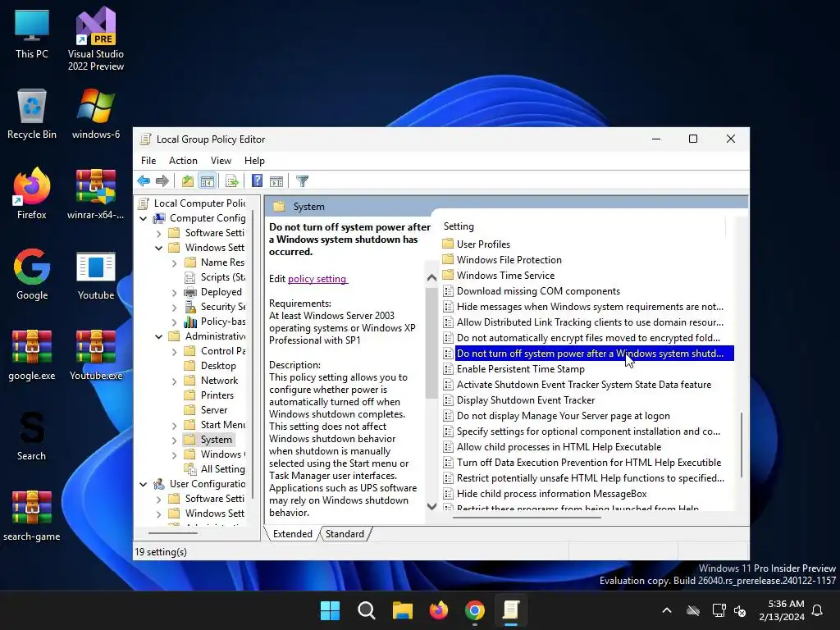The width and height of the screenshot is (840, 630).
Task: Open File Explorer from the taskbar
Action: pyautogui.click(x=402, y=610)
